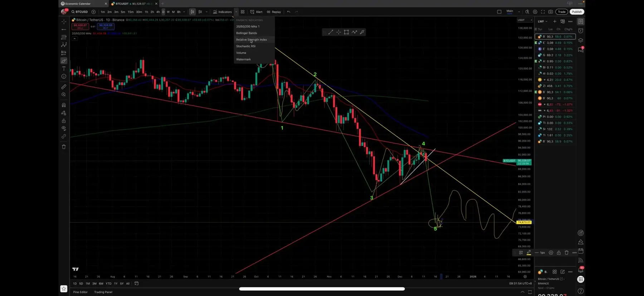Open the Alerts panel clock icon
Image resolution: width=644 pixels, height=296 pixels.
[x=581, y=31]
